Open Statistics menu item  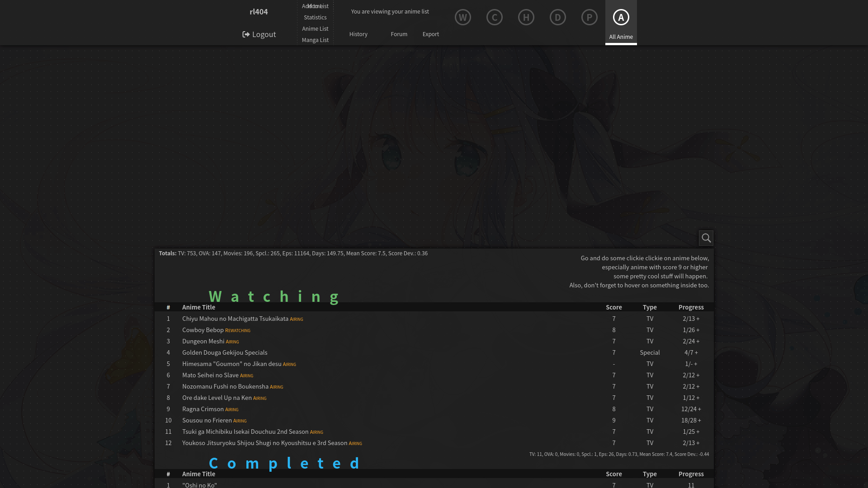coord(315,17)
